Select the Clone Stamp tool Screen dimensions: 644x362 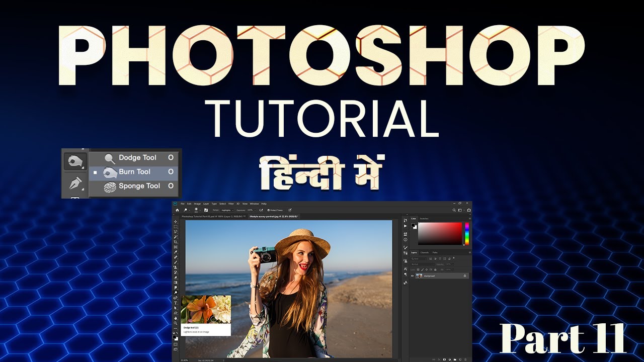(176, 267)
